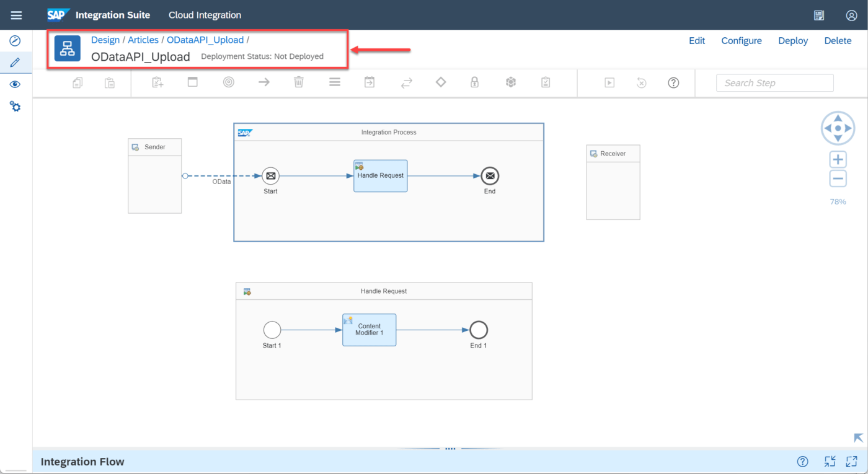Viewport: 868px width, 474px height.
Task: Maximize the Integration Flow properties panel
Action: point(851,461)
